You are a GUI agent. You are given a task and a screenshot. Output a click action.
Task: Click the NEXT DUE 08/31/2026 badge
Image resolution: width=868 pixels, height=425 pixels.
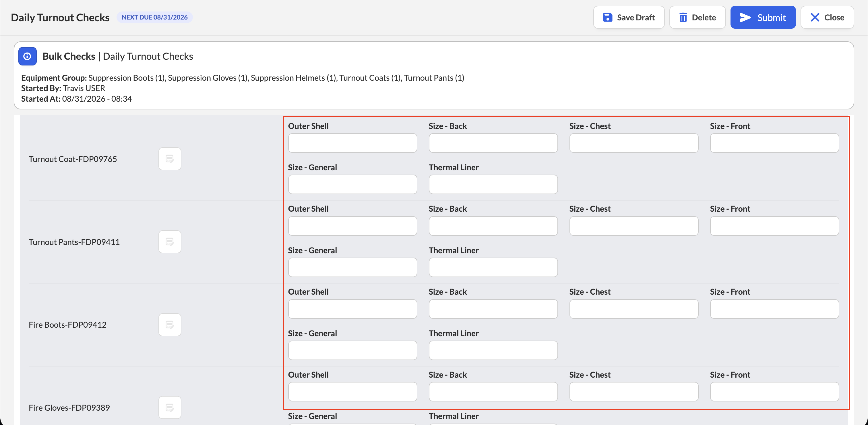(x=155, y=17)
